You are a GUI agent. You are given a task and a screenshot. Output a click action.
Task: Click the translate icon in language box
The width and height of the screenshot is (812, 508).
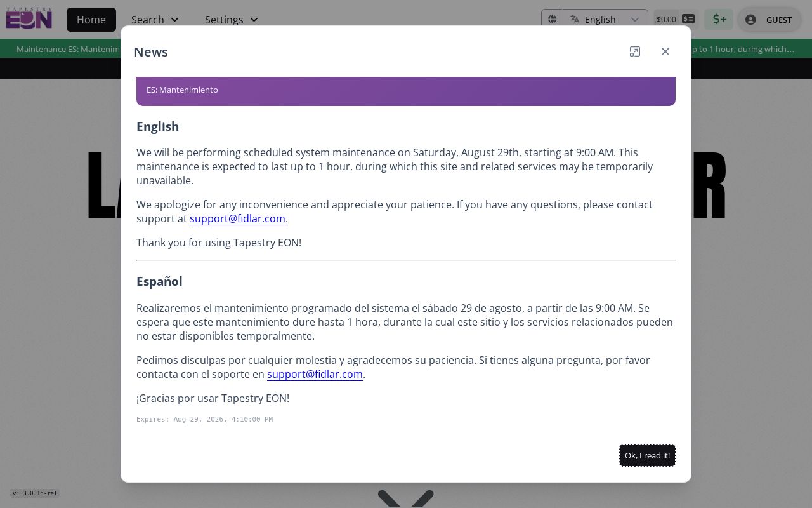click(575, 19)
